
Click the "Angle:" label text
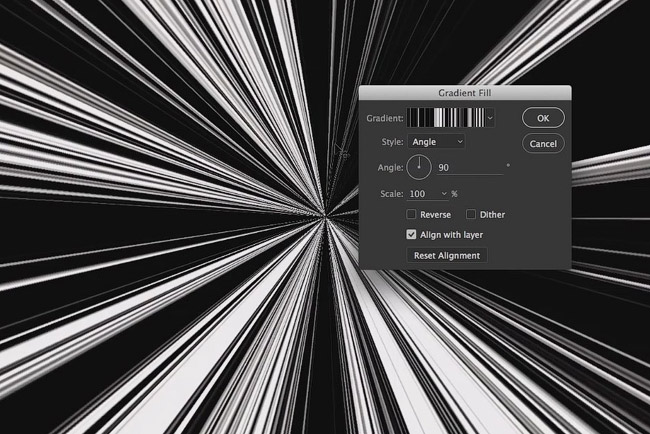(390, 167)
